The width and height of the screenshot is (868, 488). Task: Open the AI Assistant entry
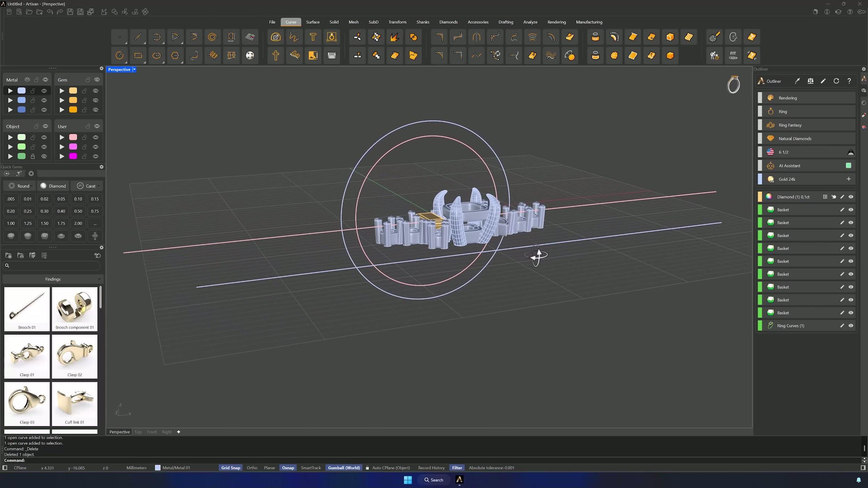click(x=806, y=166)
